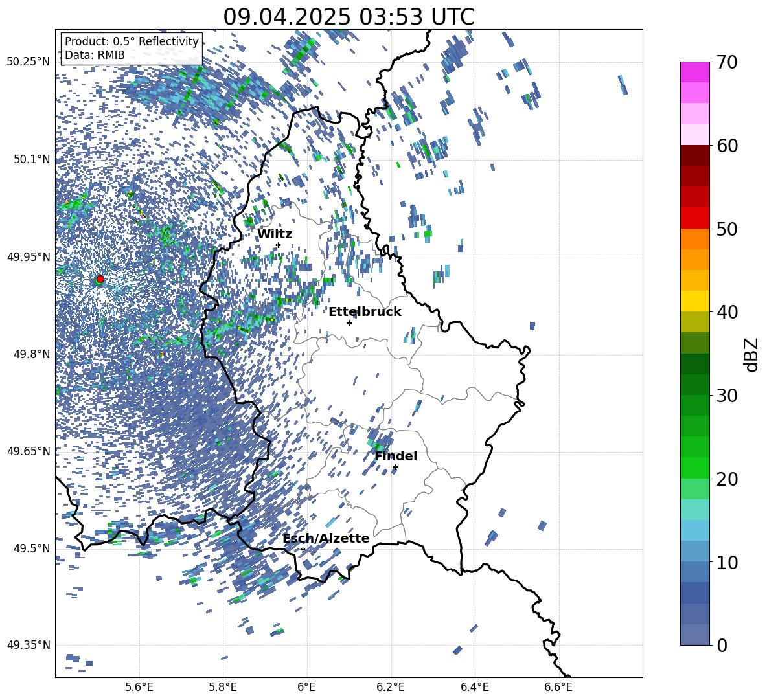
Task: Click the Wiltz city label
Action: pos(275,234)
